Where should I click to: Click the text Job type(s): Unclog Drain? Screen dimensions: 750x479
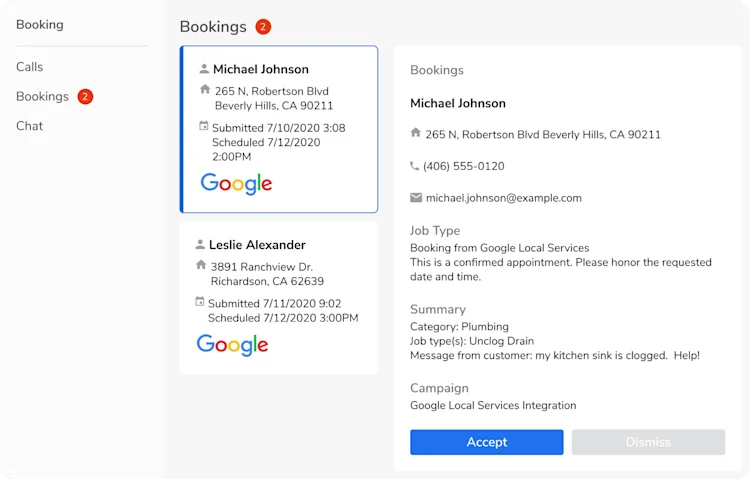(472, 341)
